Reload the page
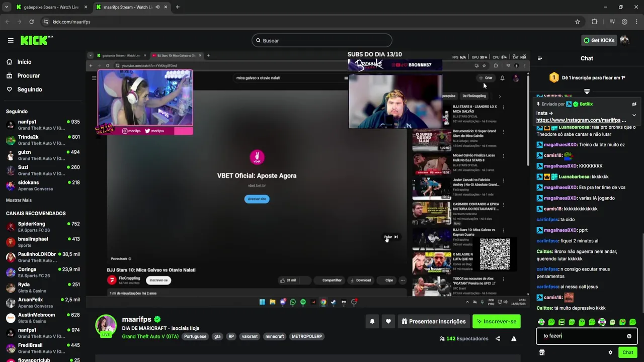This screenshot has width=644, height=362. 31,22
